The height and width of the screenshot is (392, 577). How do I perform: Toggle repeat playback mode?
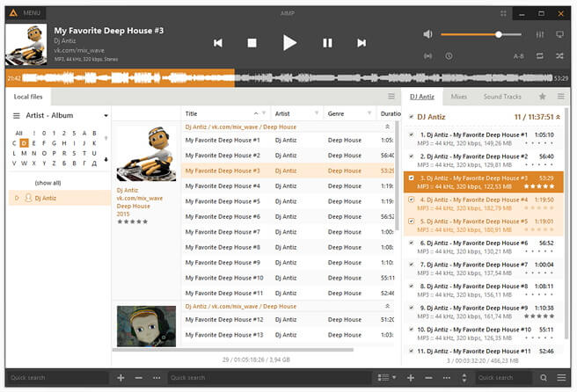(x=539, y=56)
